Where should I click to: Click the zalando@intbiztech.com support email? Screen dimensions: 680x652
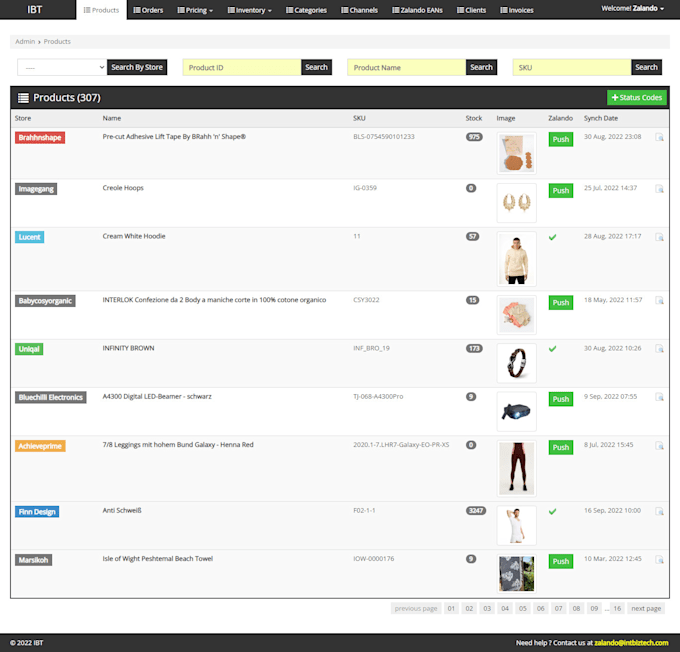631,642
